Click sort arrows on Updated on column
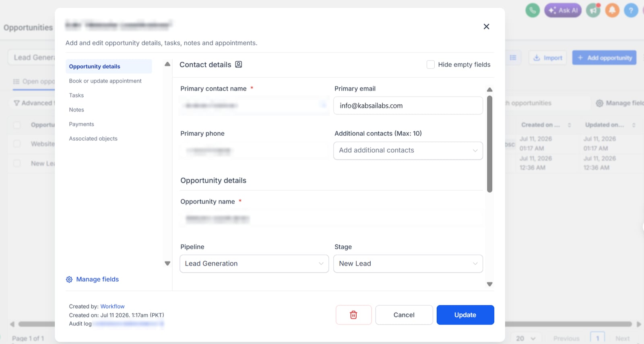The width and height of the screenshot is (644, 344). (634, 125)
